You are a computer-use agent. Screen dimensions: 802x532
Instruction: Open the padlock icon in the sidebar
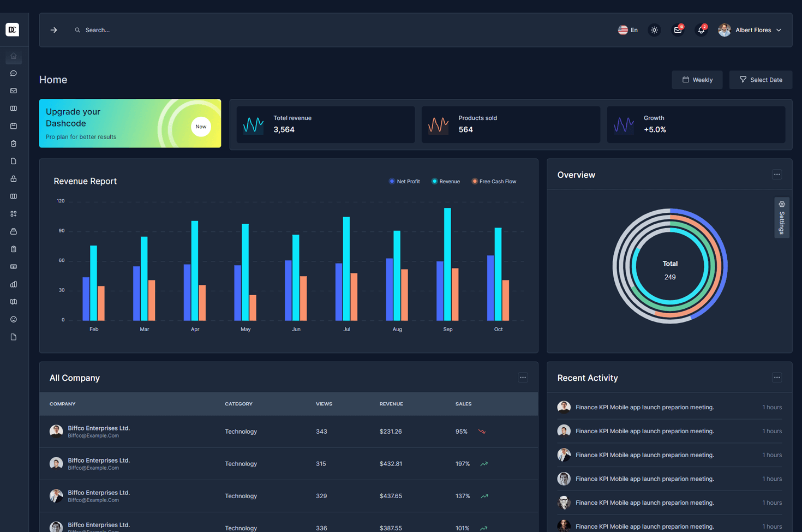[14, 178]
